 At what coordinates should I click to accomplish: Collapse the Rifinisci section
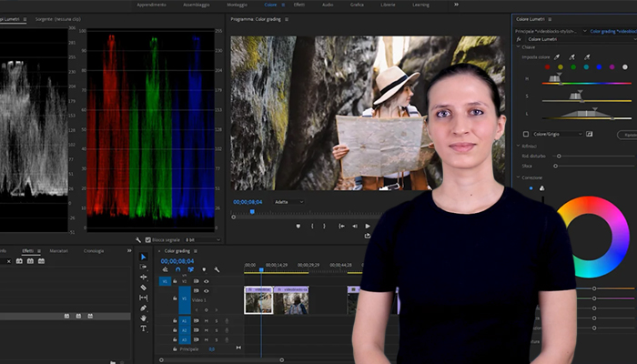click(519, 146)
